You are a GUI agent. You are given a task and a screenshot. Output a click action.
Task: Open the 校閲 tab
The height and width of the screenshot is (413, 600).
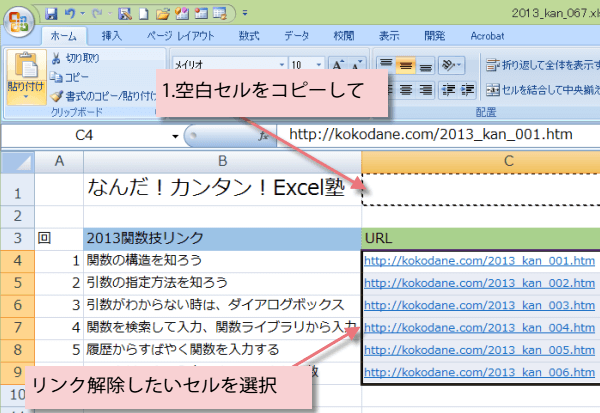click(x=344, y=36)
